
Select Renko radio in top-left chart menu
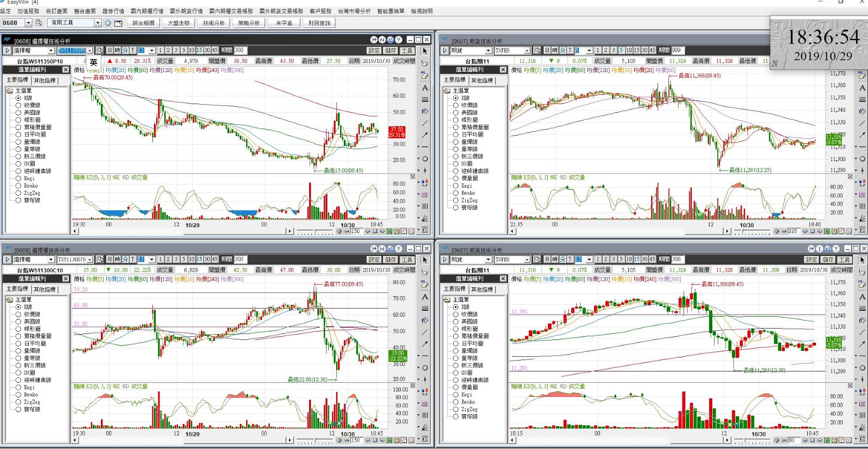coord(18,186)
